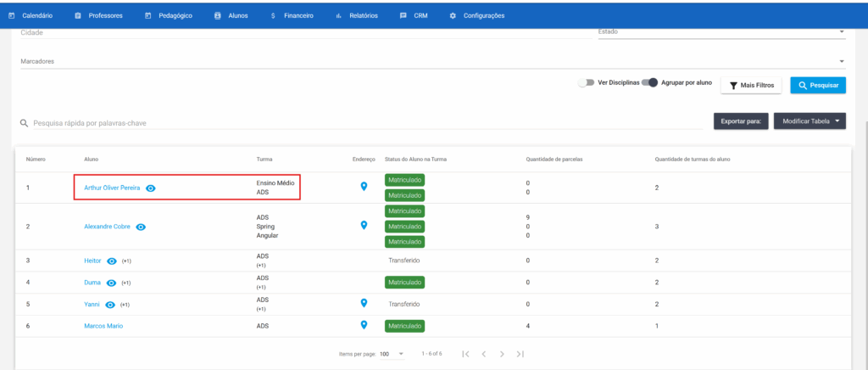Go to next page arrow in paginator

pos(502,353)
